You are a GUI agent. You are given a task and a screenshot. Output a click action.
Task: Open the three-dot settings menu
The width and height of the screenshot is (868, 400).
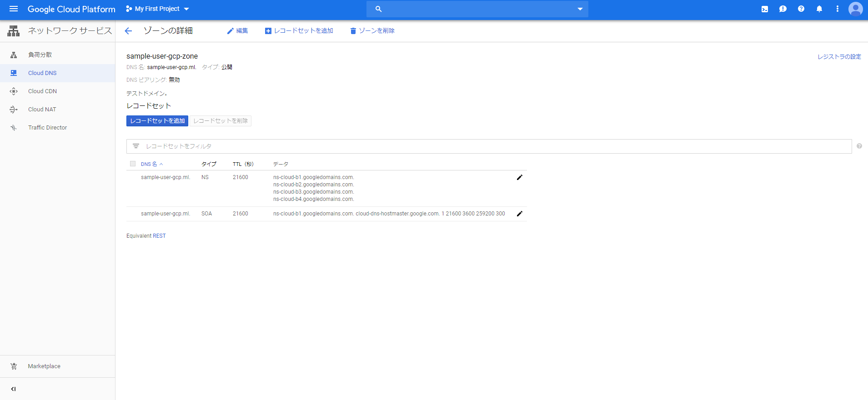(838, 9)
